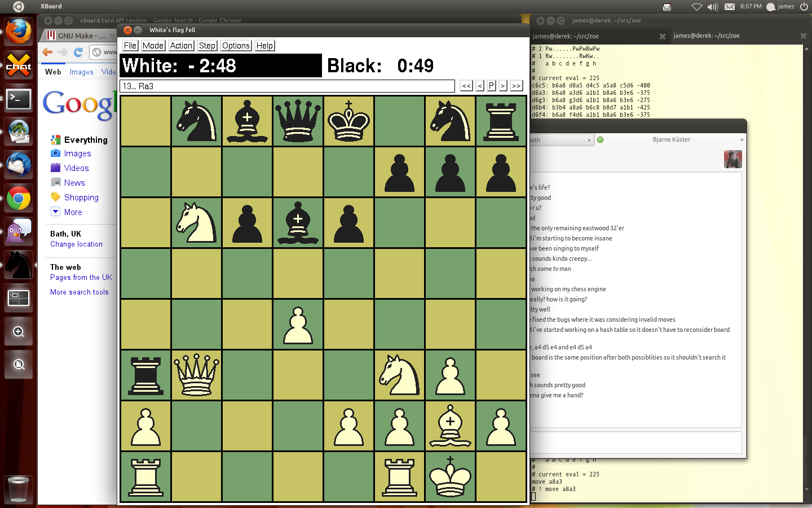Open Pidgin messenger from the dock
Screen dimensions: 812x508
click(19, 231)
